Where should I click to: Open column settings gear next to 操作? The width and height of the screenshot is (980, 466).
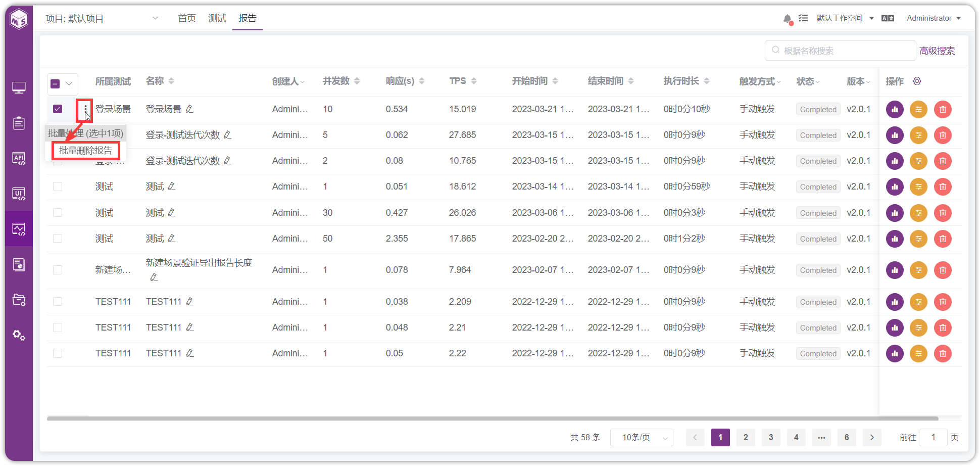[x=917, y=81]
